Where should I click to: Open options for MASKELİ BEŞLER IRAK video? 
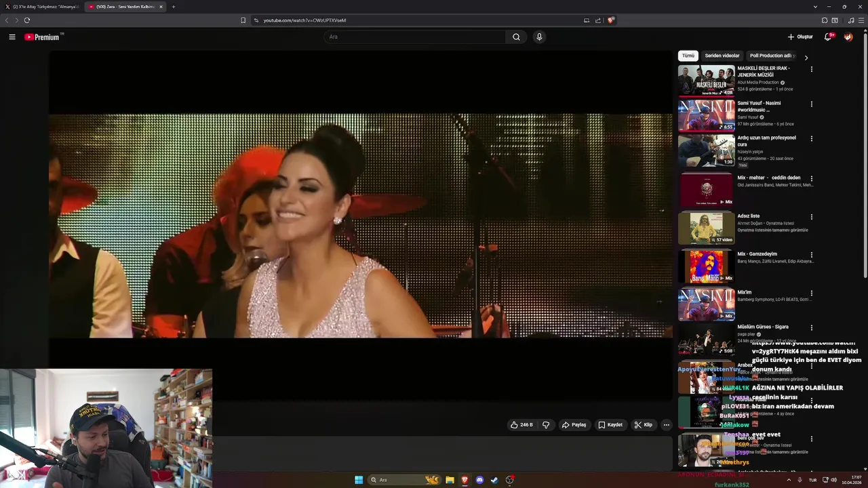(x=812, y=69)
